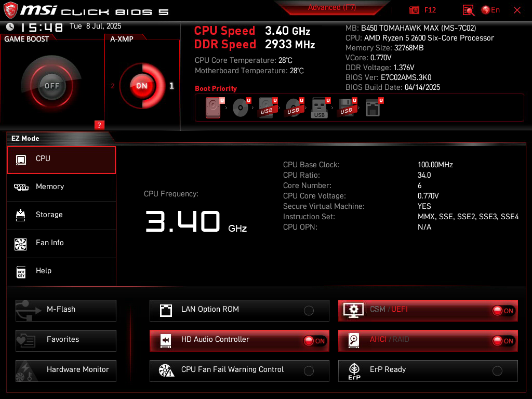Select the network boot device icon
Screen dimensions: 532x399
[x=374, y=108]
